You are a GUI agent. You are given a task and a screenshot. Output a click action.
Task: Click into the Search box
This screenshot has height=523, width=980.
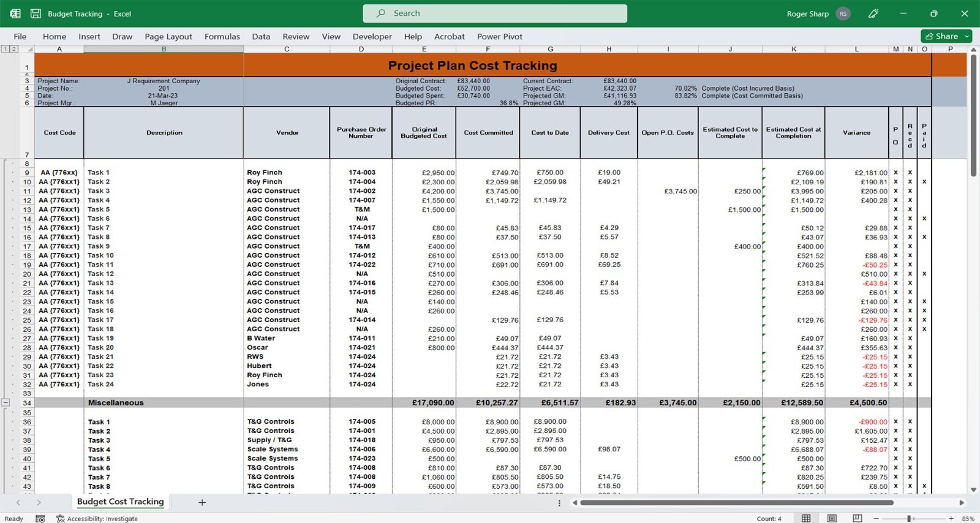click(495, 13)
